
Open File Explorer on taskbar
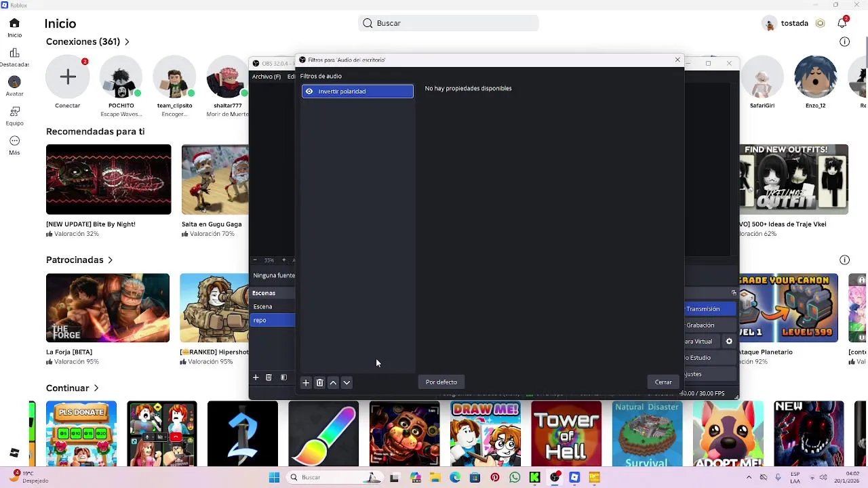click(x=435, y=478)
